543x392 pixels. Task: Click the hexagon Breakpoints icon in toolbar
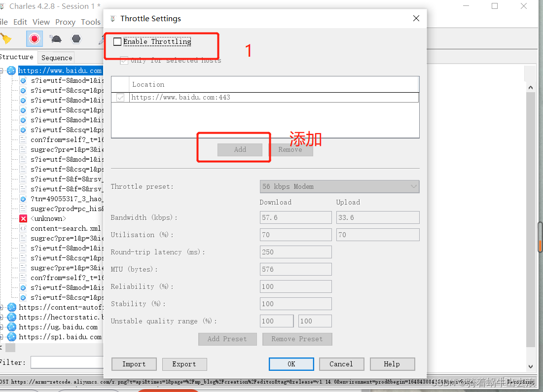pos(76,38)
